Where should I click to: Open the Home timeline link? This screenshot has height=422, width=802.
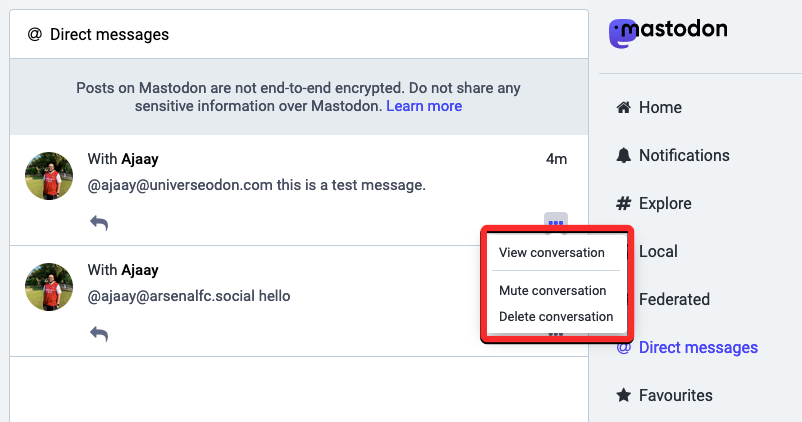pyautogui.click(x=660, y=107)
